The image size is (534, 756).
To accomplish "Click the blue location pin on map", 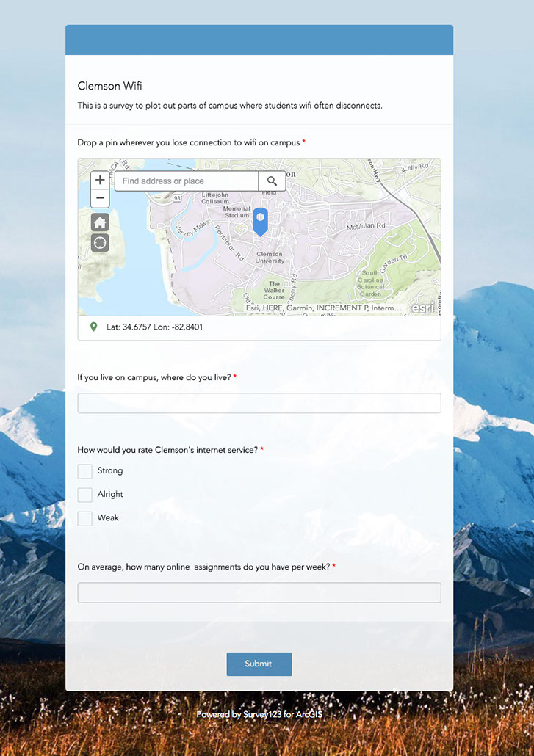I will 260,220.
